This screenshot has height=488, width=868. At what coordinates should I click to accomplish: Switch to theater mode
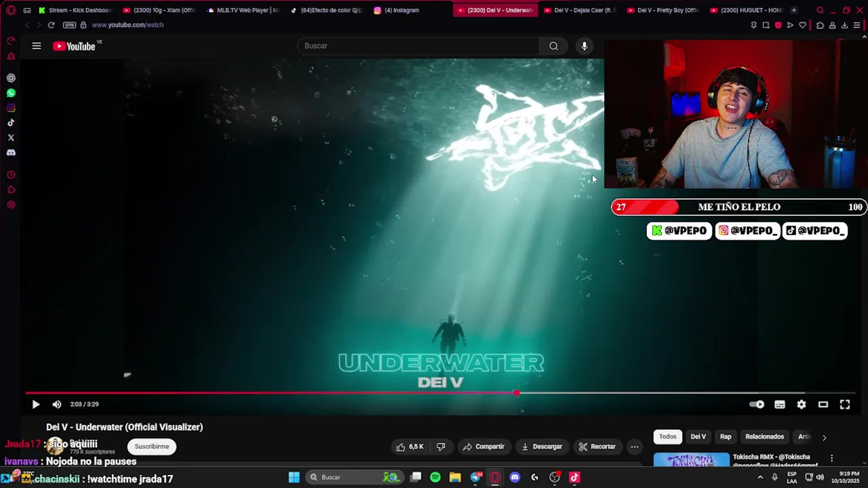pyautogui.click(x=823, y=405)
